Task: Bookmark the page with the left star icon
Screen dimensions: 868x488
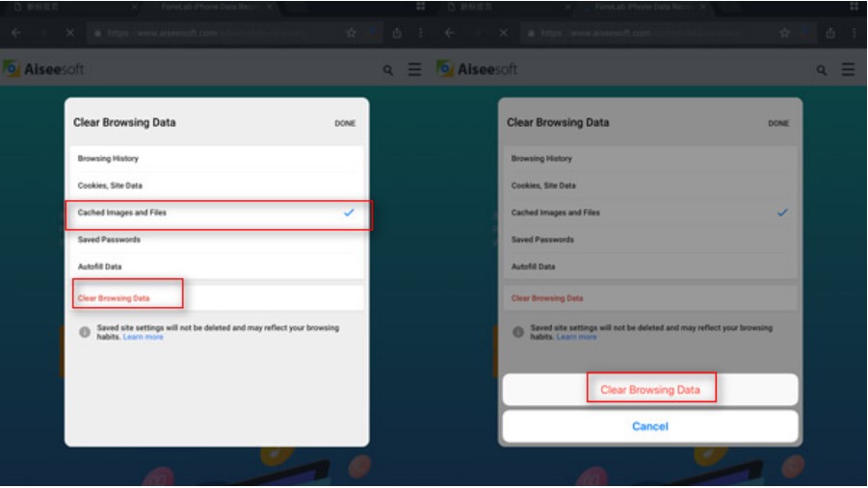Action: (352, 33)
